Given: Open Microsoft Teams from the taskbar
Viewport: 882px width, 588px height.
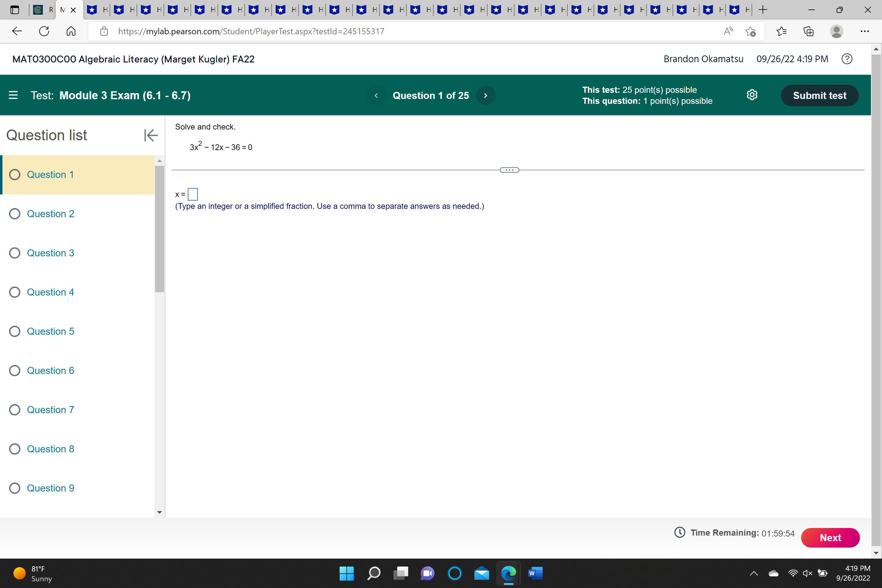Looking at the screenshot, I should [x=427, y=573].
